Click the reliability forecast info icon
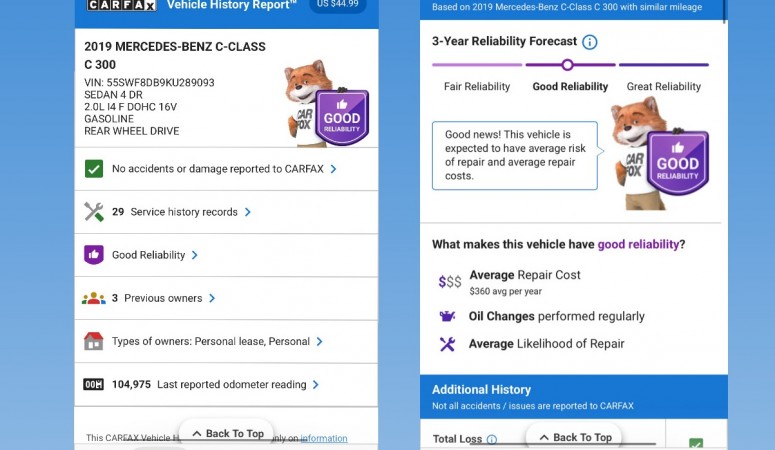The image size is (775, 450). [590, 42]
